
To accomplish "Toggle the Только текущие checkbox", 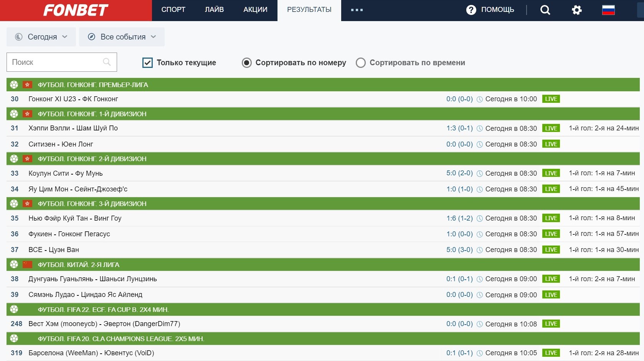I will [x=147, y=63].
